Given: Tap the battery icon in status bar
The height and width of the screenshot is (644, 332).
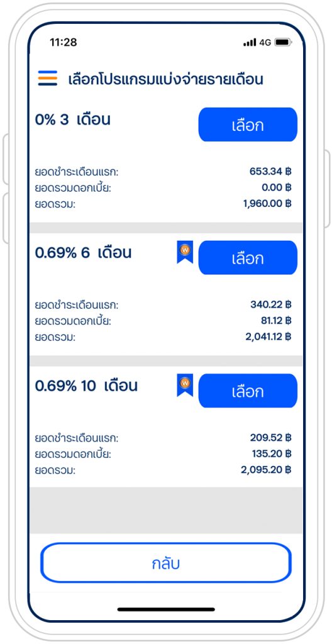Looking at the screenshot, I should tap(283, 42).
